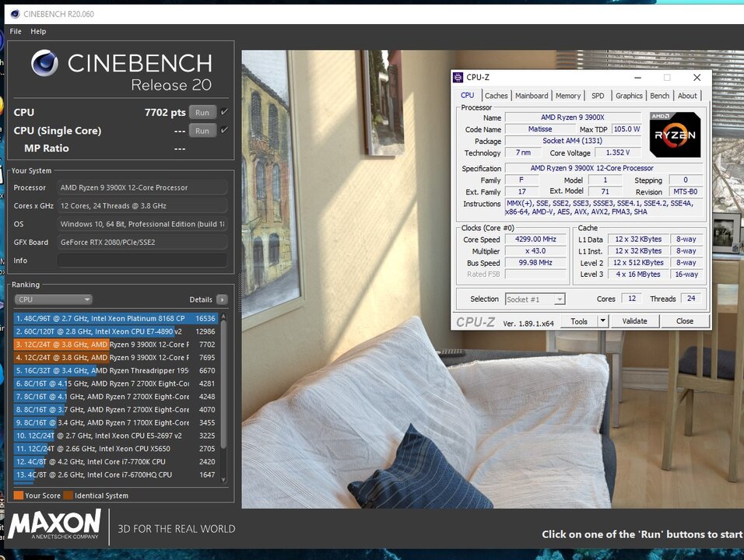
Task: Expand the ranking Details arrow button
Action: (x=222, y=299)
